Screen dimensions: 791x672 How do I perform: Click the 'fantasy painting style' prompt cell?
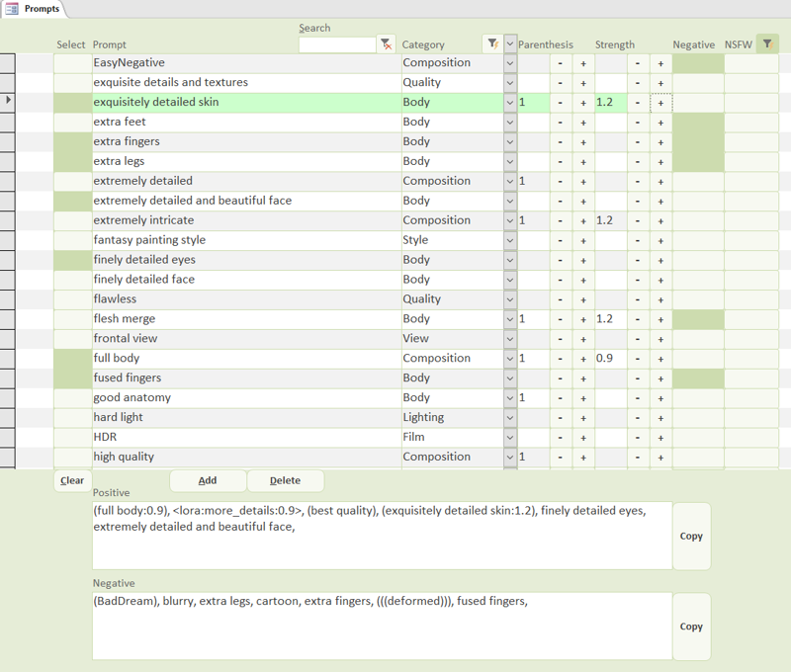pyautogui.click(x=247, y=240)
